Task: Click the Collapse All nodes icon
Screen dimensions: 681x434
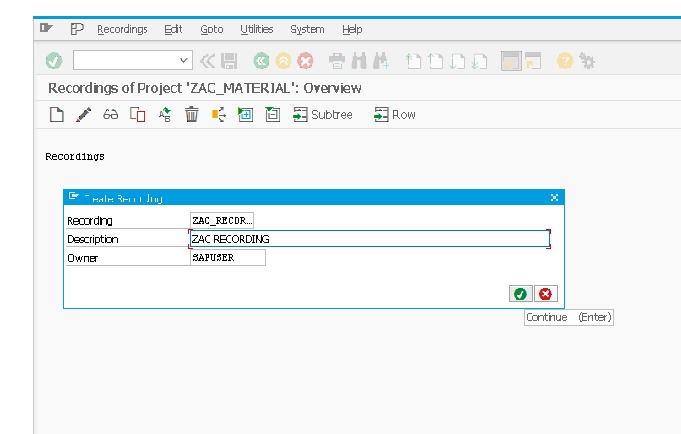Action: (x=273, y=115)
